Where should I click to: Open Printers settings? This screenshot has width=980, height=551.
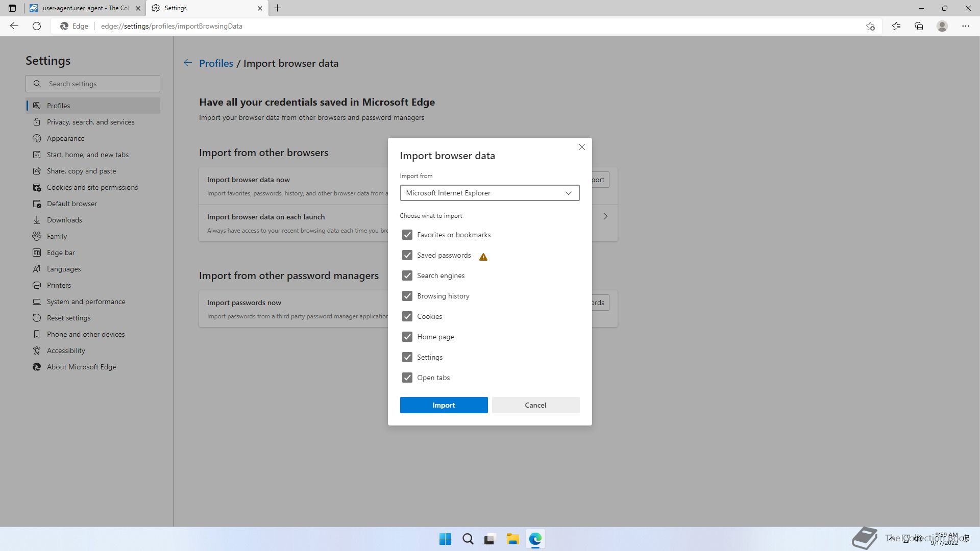coord(93,285)
